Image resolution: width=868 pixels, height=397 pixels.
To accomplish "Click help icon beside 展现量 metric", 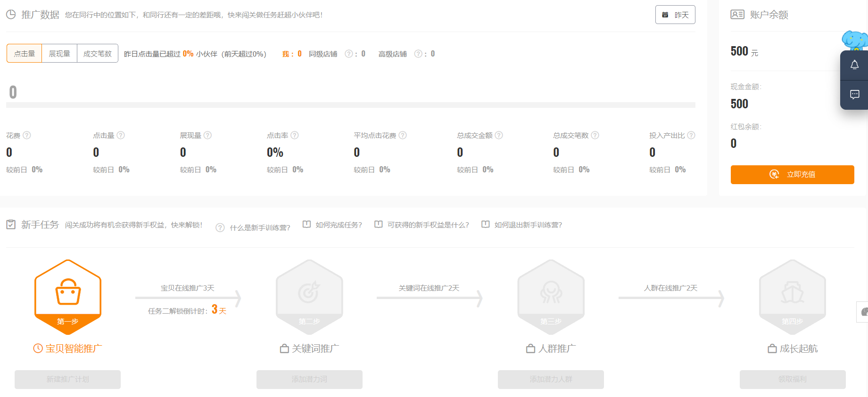I will 207,135.
